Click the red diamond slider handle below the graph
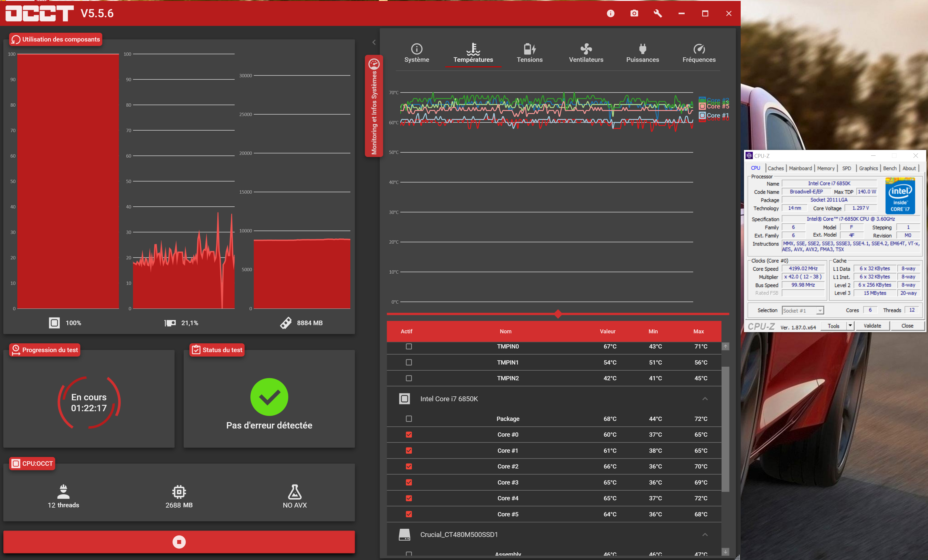928x560 pixels. (558, 314)
